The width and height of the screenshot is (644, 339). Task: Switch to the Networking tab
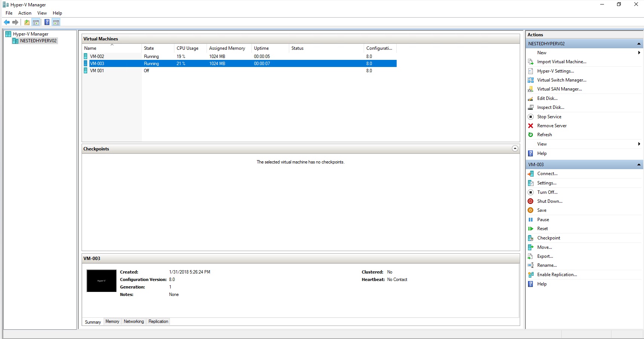(134, 321)
